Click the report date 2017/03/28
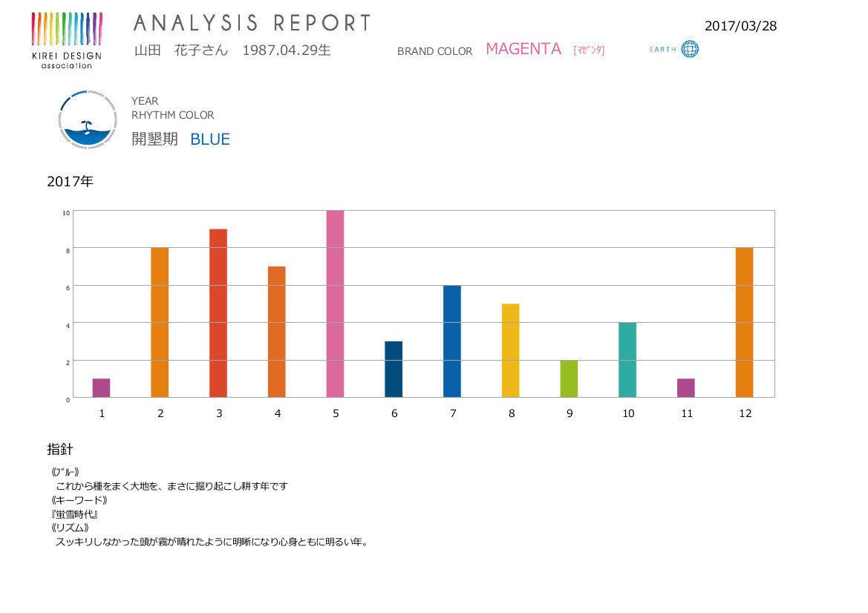This screenshot has height=613, width=868. click(740, 26)
